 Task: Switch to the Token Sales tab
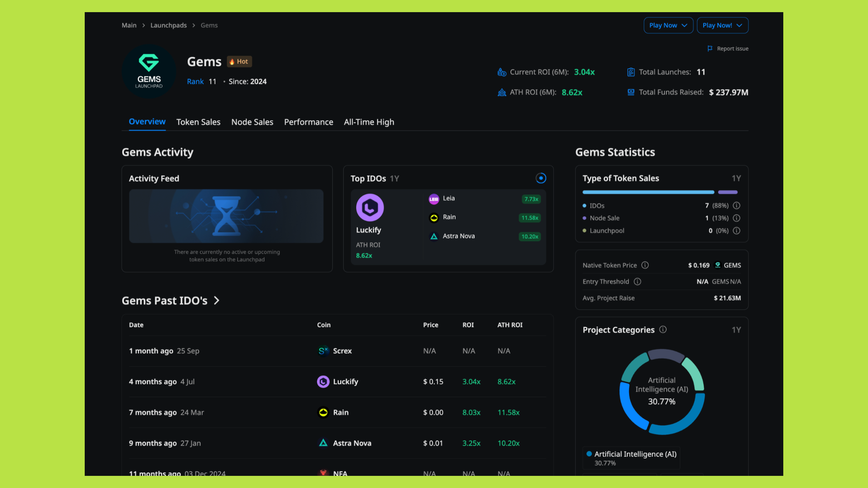pos(198,122)
